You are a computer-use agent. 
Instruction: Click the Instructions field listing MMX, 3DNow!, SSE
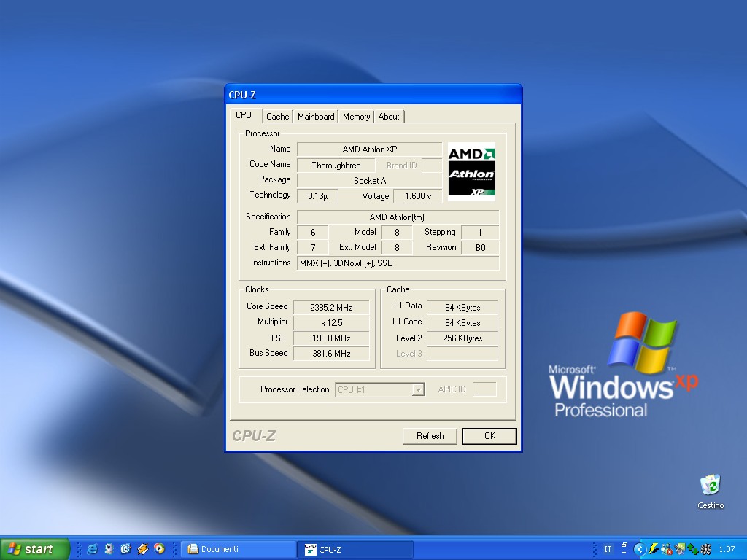coord(398,262)
